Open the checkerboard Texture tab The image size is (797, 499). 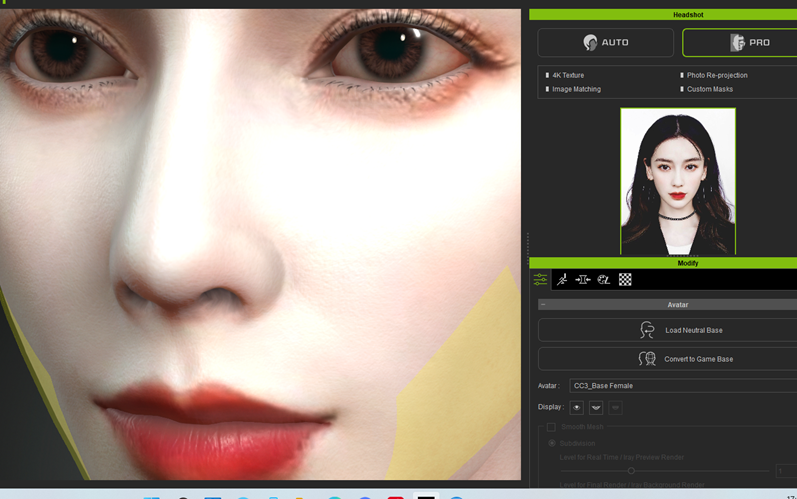click(x=625, y=279)
